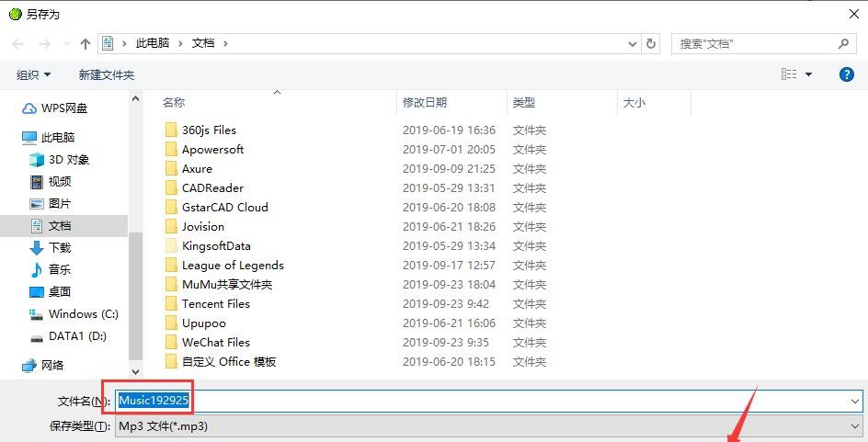Open the 组织 menu
Viewport: 868px width, 442px height.
click(33, 74)
